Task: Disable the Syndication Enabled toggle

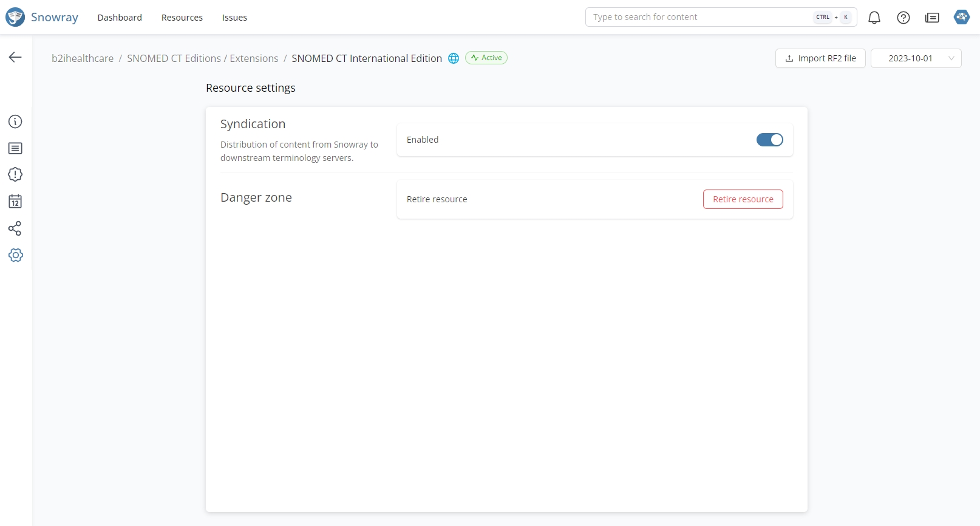Action: [769, 140]
